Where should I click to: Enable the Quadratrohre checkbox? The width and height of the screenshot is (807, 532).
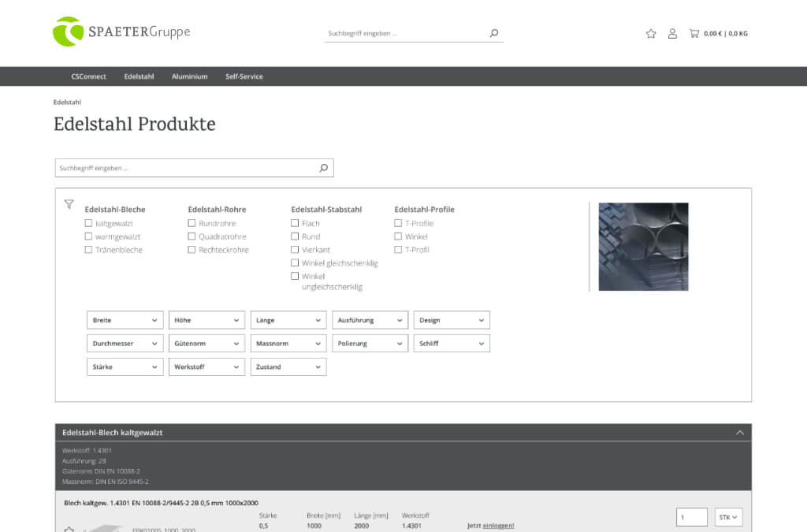tap(192, 236)
